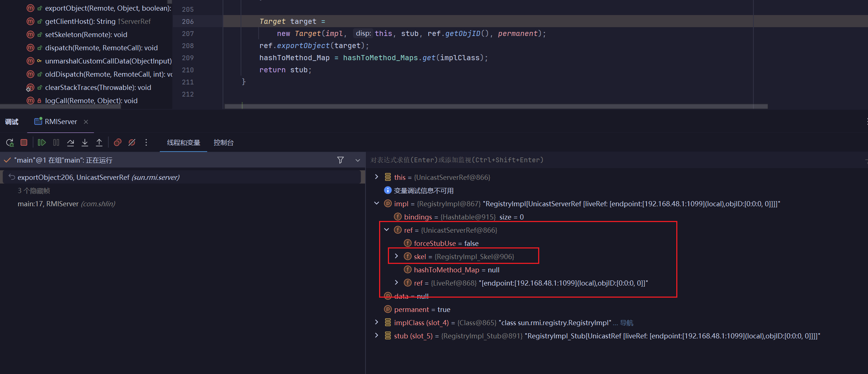
Task: Click the Step Out icon
Action: coord(99,142)
